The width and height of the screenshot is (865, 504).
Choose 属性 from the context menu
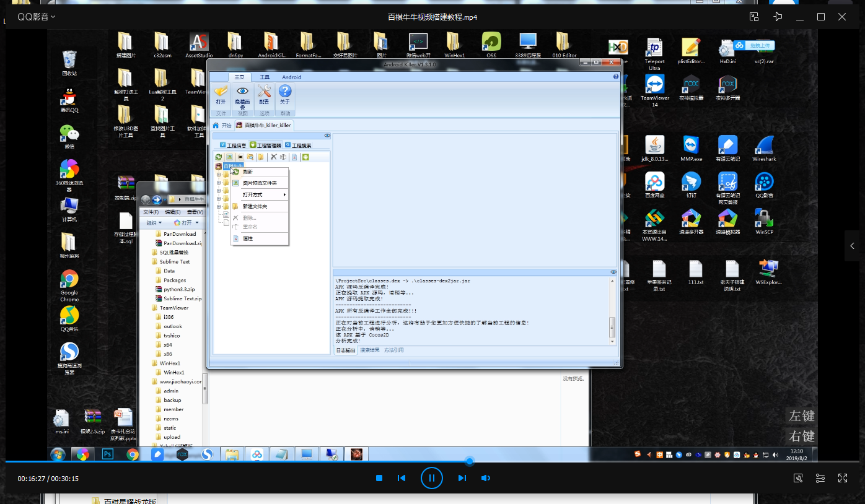pos(260,238)
